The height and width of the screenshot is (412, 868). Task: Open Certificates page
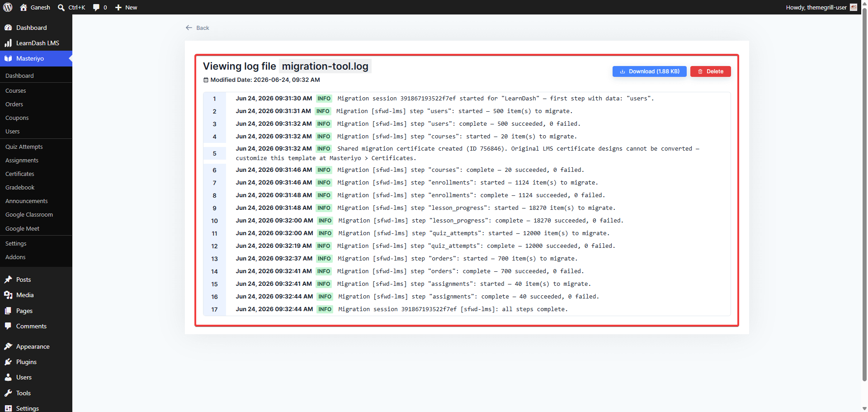pos(20,174)
